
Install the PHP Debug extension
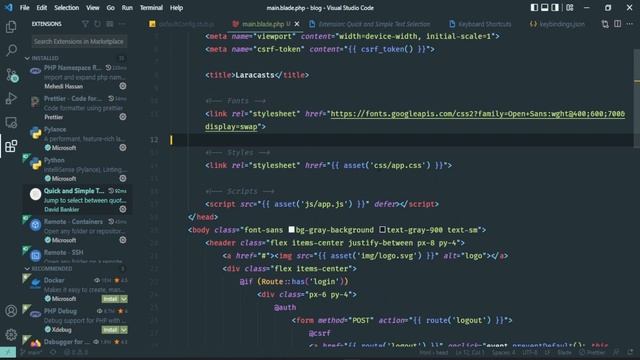110,329
